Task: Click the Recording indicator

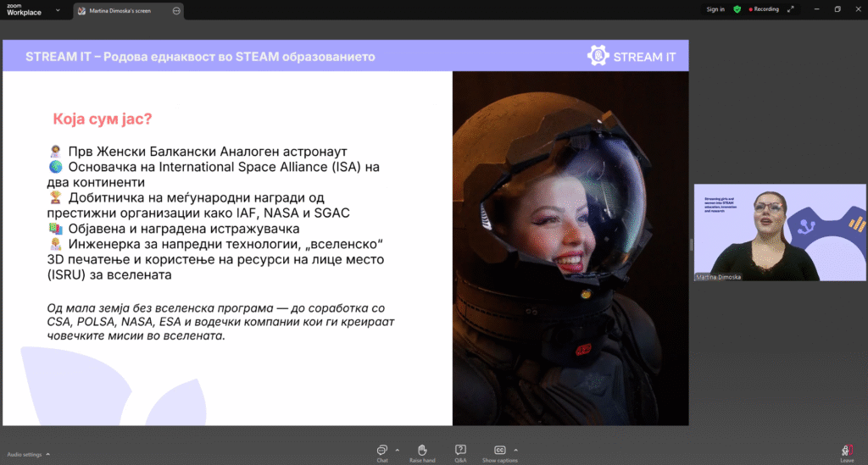Action: (764, 9)
